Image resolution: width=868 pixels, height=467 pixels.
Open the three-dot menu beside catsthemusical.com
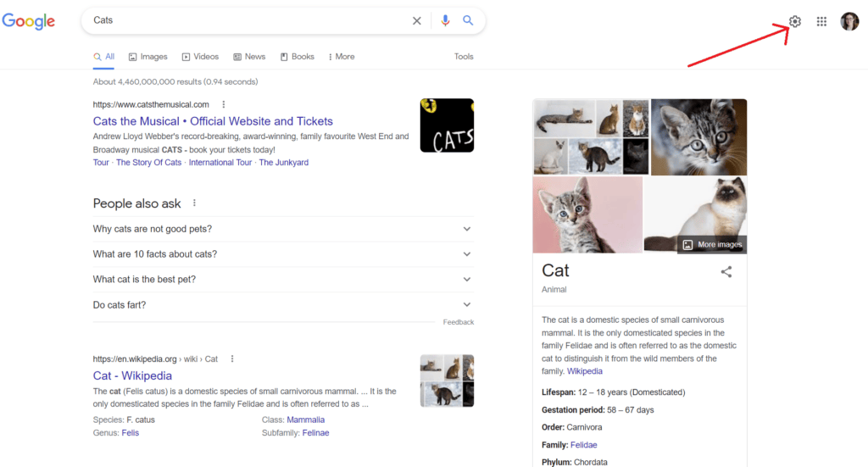click(224, 104)
